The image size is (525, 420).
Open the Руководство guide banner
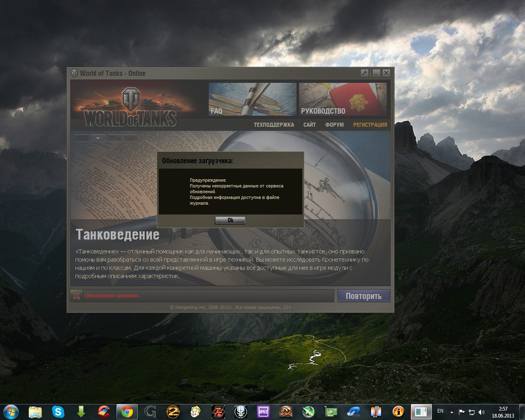coord(342,99)
